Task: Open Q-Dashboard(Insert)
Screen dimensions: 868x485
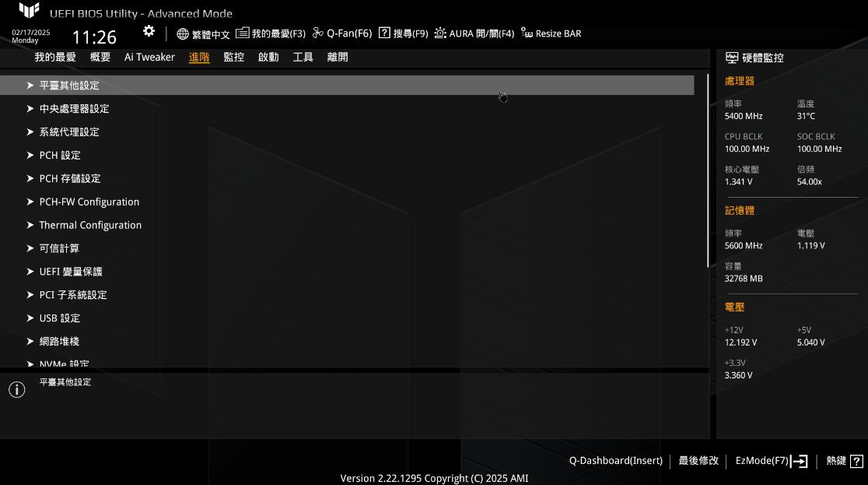Action: (x=615, y=461)
